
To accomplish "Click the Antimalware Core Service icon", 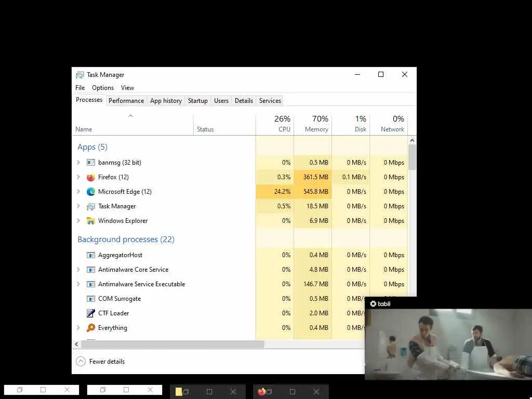I will (x=90, y=270).
